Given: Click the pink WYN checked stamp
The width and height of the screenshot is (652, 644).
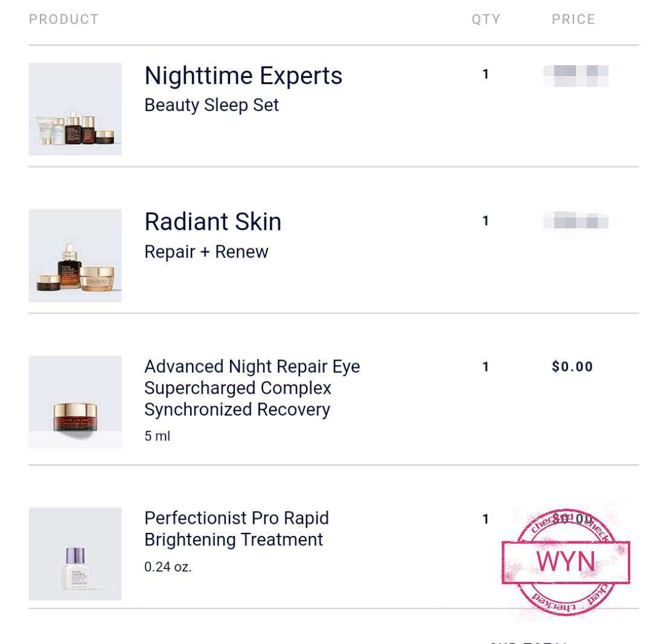Looking at the screenshot, I should tap(566, 562).
